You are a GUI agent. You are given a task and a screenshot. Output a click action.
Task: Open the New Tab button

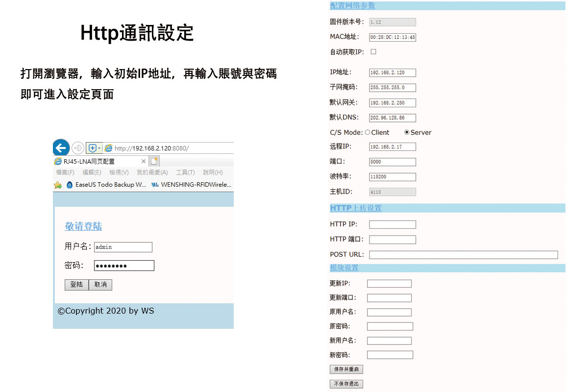click(154, 161)
